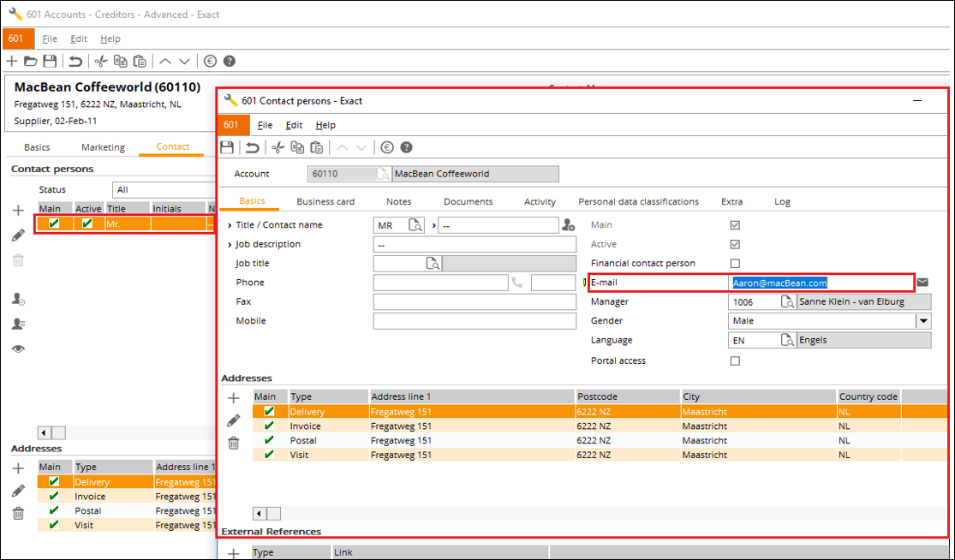Click the orange 601 button in Accounts window
The width and height of the screenshot is (955, 560).
click(18, 39)
